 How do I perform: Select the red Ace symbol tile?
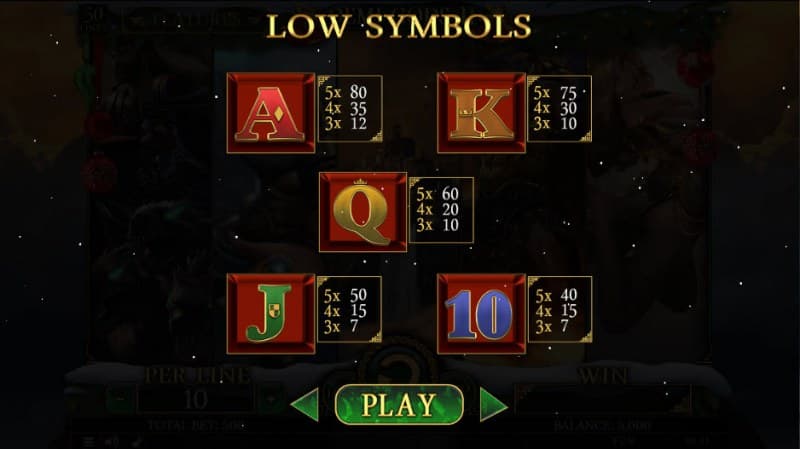(271, 113)
